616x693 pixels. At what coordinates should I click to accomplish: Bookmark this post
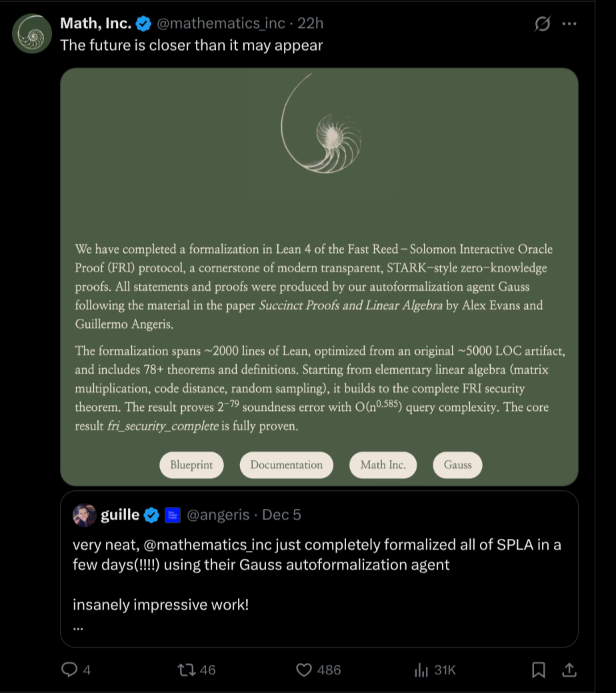pyautogui.click(x=539, y=669)
